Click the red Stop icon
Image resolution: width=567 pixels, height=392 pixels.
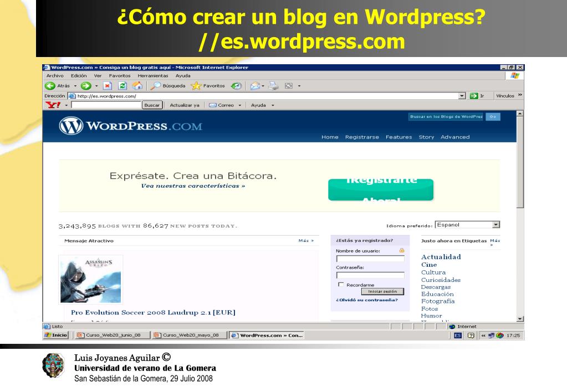point(108,86)
